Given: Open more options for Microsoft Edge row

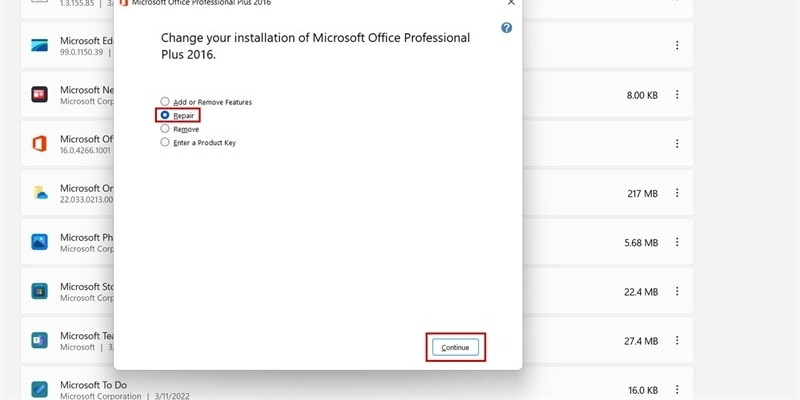Looking at the screenshot, I should 677,45.
